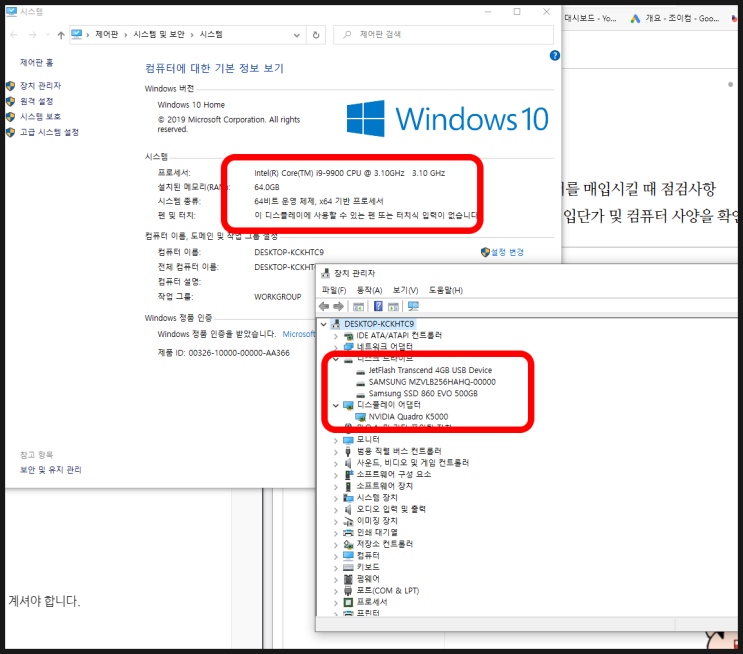This screenshot has height=654, width=743.
Task: Click the computer icon in the address bar
Action: (76, 34)
